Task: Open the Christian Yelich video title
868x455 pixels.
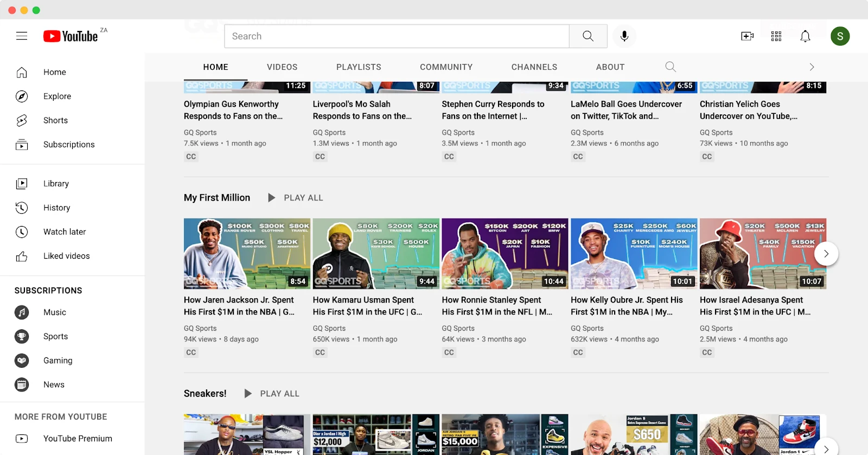Action: 749,110
